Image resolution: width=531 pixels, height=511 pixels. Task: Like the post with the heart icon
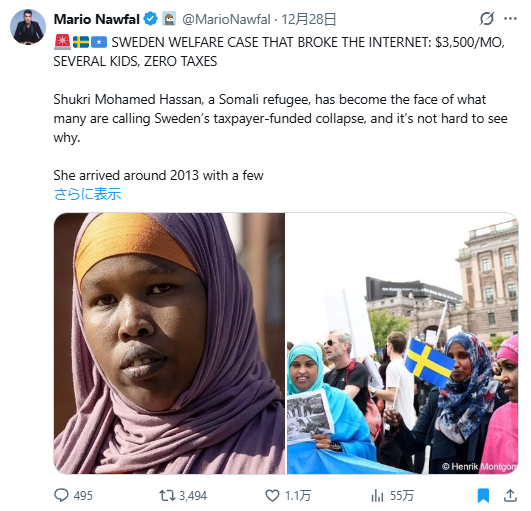tap(272, 495)
